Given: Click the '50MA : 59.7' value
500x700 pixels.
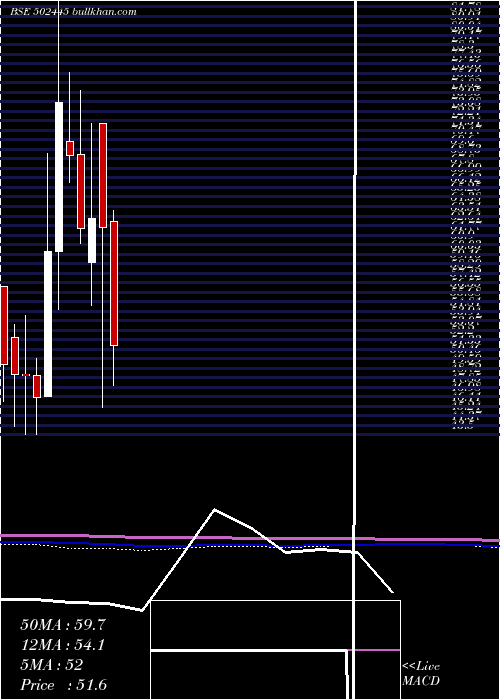Looking at the screenshot, I should (x=63, y=625).
